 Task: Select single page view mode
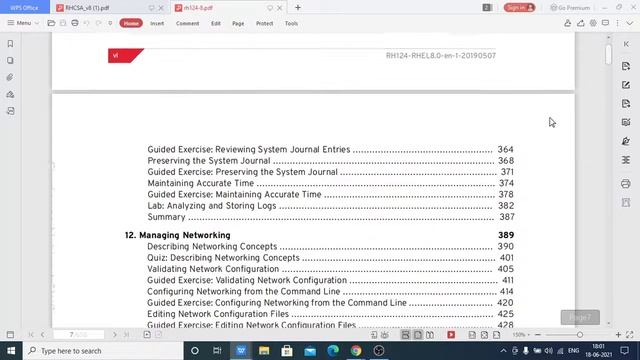tap(418, 335)
